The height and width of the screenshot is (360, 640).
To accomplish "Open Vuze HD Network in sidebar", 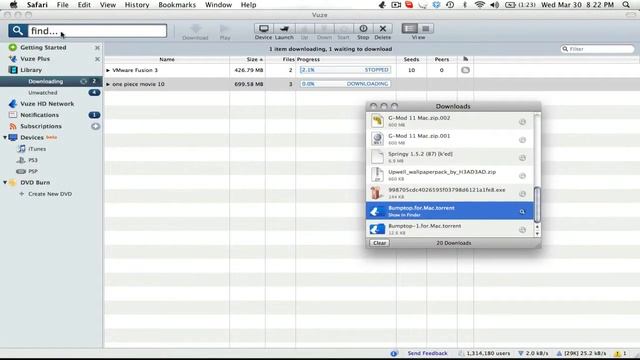I will pyautogui.click(x=47, y=104).
